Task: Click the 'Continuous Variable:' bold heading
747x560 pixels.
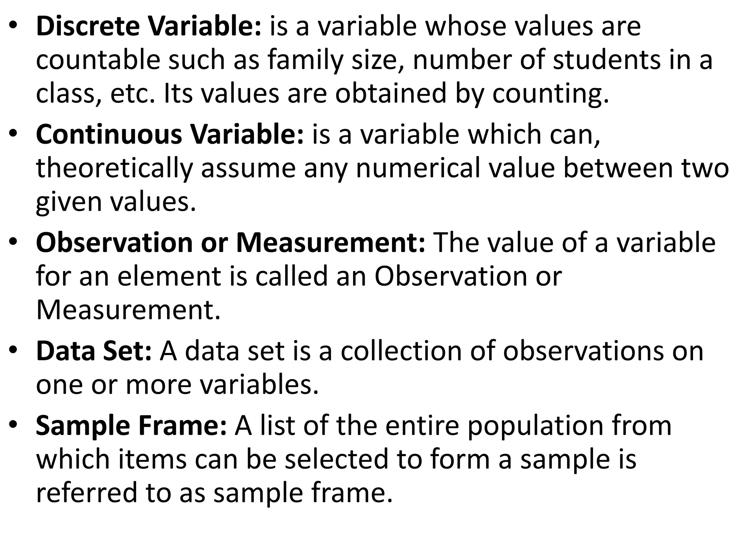Action: (x=169, y=135)
